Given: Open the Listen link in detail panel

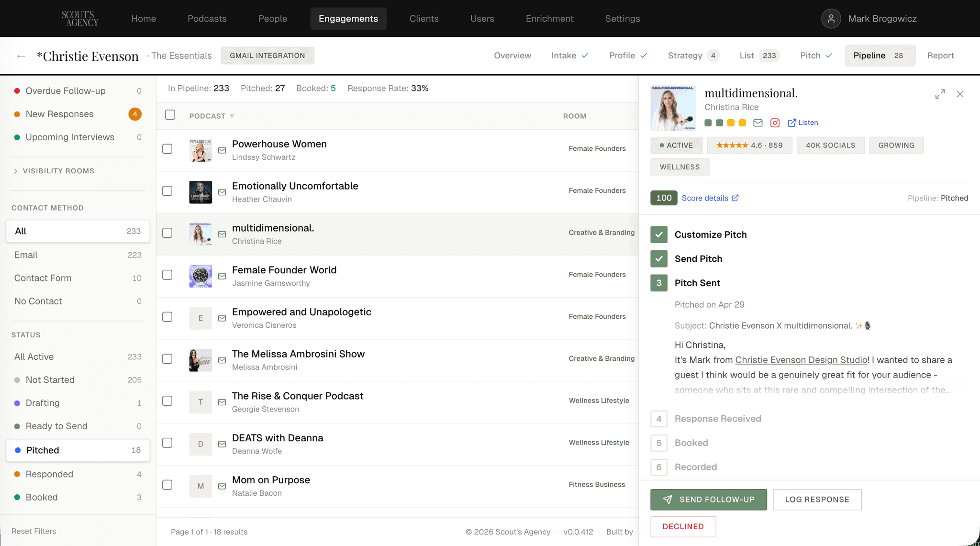Looking at the screenshot, I should 803,123.
